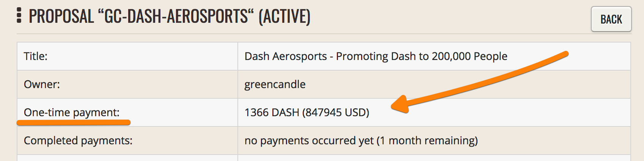Click the Dash Aerosports title text

376,56
